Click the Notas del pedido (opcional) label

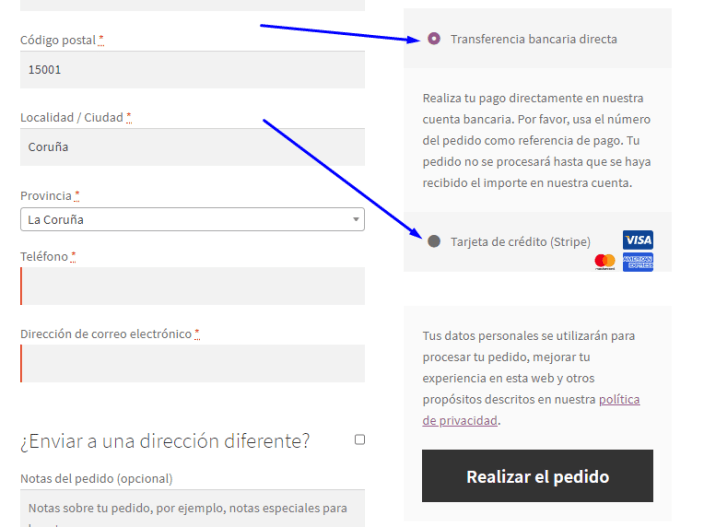[97, 479]
